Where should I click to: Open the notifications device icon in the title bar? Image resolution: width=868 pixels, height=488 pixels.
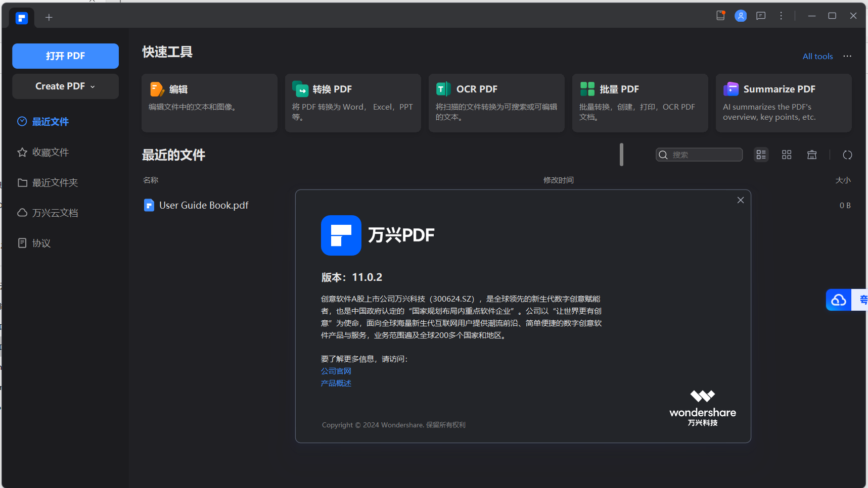[720, 16]
